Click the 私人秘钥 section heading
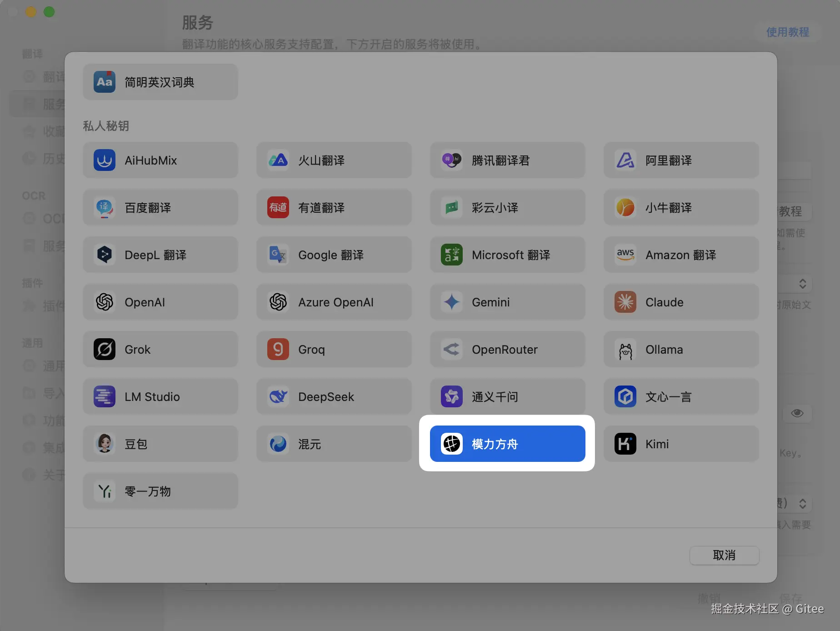The height and width of the screenshot is (631, 840). coord(106,126)
